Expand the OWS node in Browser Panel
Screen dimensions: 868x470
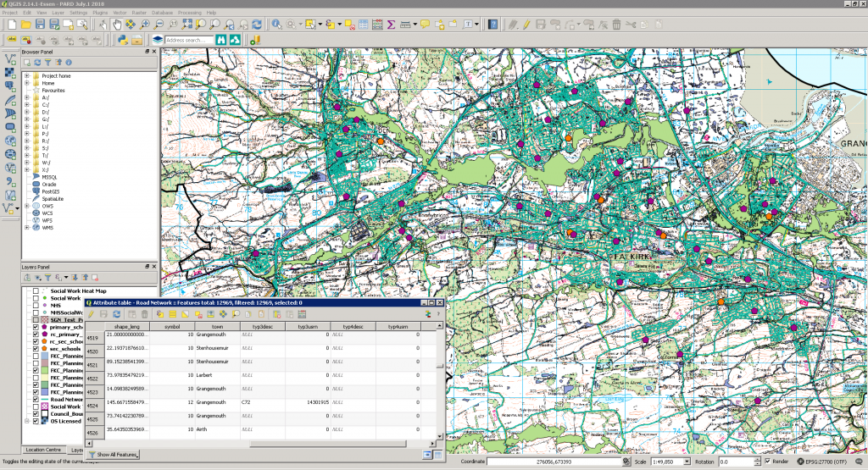[26, 206]
